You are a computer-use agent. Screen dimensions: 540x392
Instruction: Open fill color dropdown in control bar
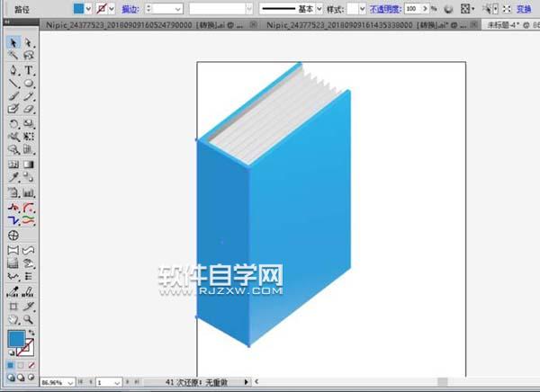click(88, 9)
